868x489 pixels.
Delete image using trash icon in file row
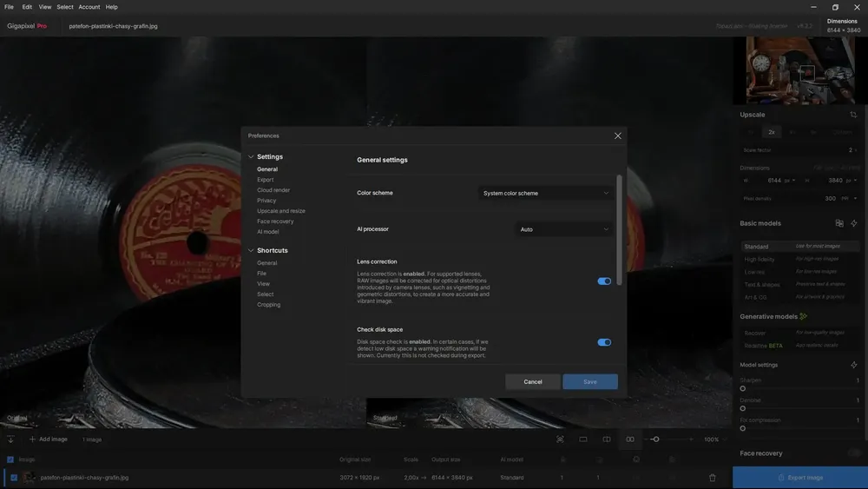[713, 478]
